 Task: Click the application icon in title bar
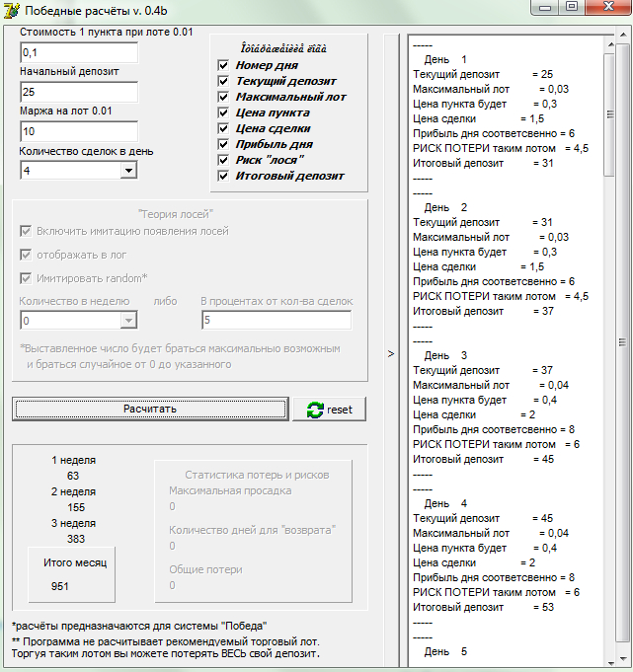[11, 10]
